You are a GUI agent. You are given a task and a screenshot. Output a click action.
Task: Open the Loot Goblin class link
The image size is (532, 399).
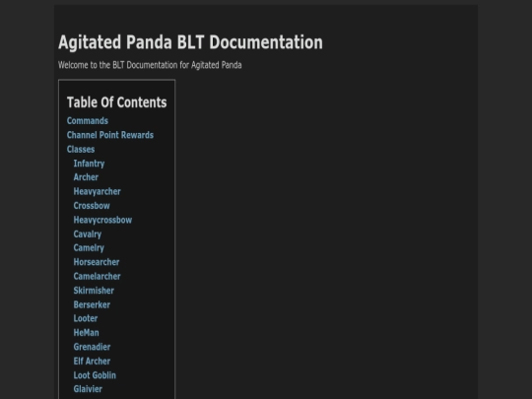(x=95, y=375)
